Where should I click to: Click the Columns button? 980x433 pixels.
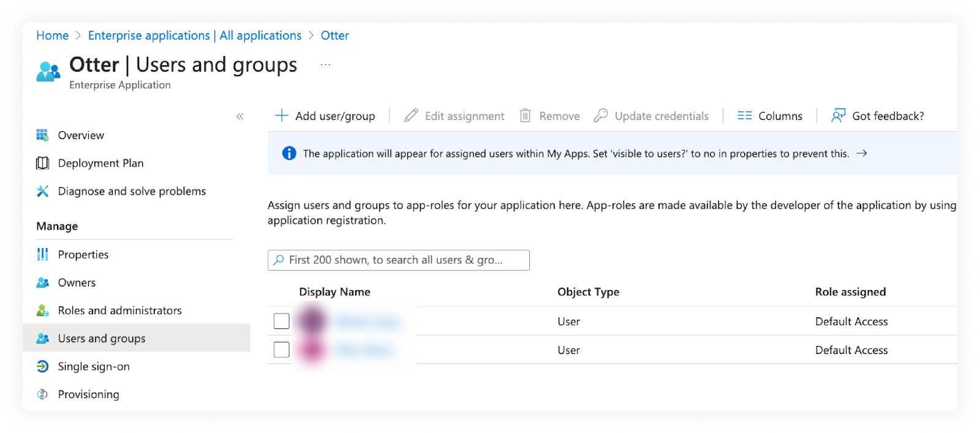(x=770, y=116)
